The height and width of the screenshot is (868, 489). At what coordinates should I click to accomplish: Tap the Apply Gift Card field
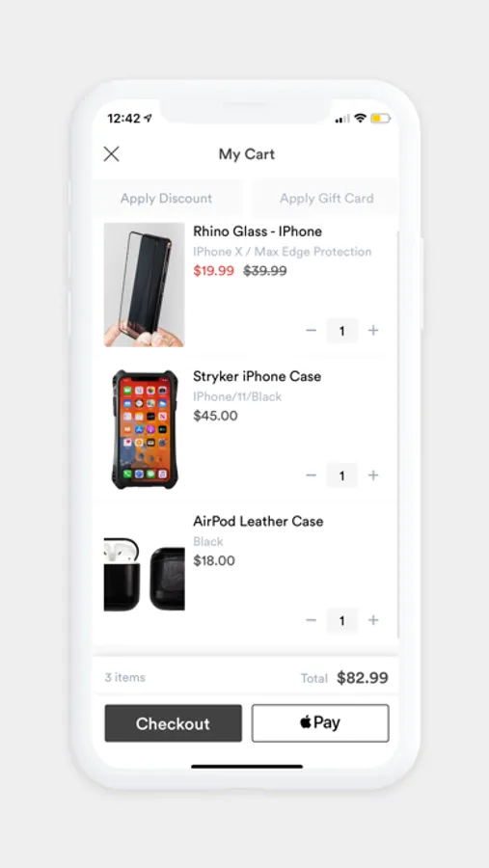click(325, 198)
